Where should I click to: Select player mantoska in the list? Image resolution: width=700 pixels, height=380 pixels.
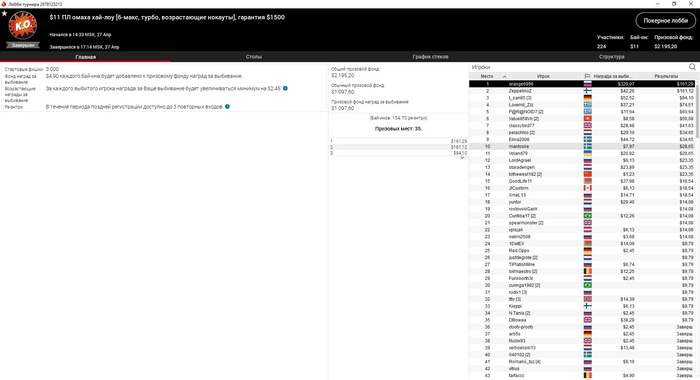click(x=582, y=146)
